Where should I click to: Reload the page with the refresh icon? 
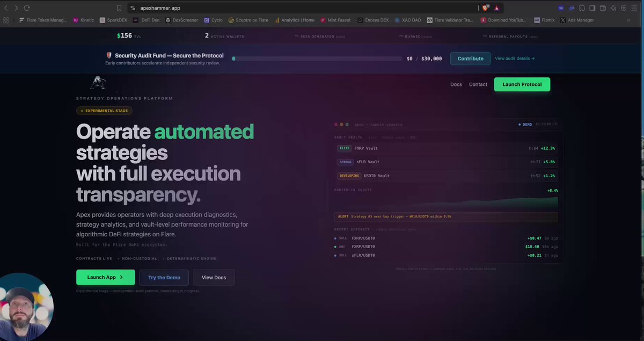pyautogui.click(x=27, y=8)
